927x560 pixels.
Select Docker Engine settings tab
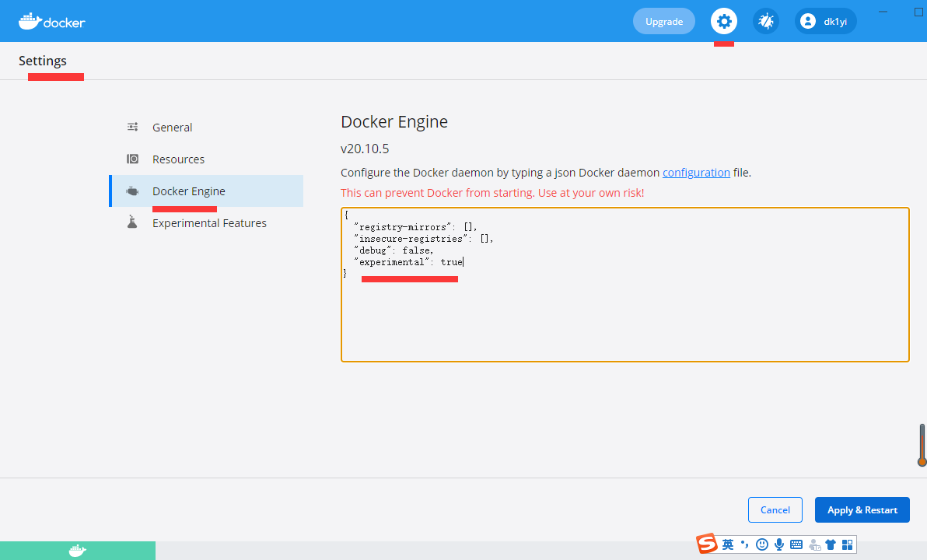coord(206,191)
